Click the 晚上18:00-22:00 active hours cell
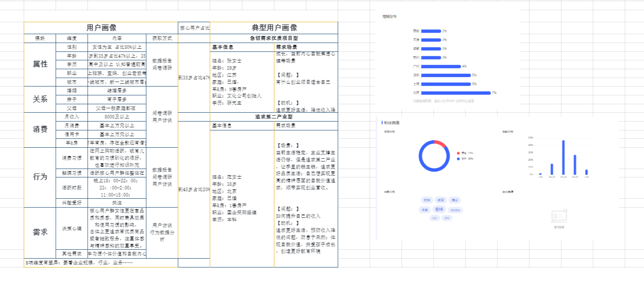The width and height of the screenshot is (644, 283). coord(117,188)
